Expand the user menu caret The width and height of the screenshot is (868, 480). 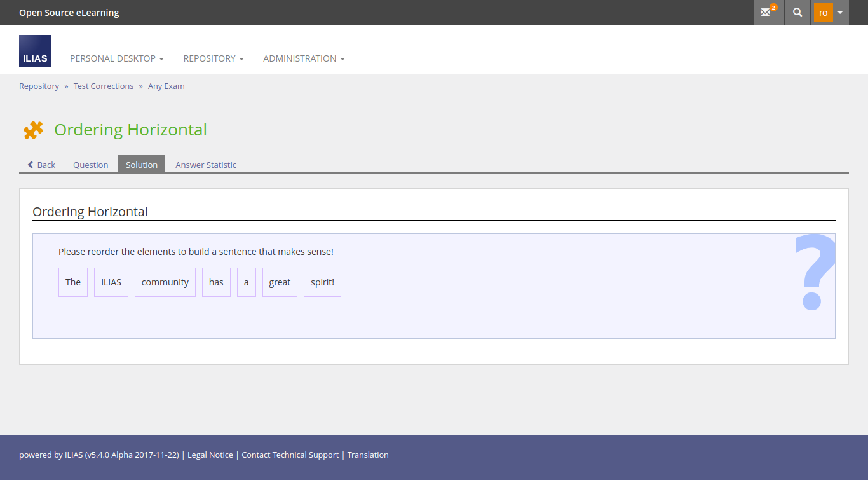[x=840, y=13]
